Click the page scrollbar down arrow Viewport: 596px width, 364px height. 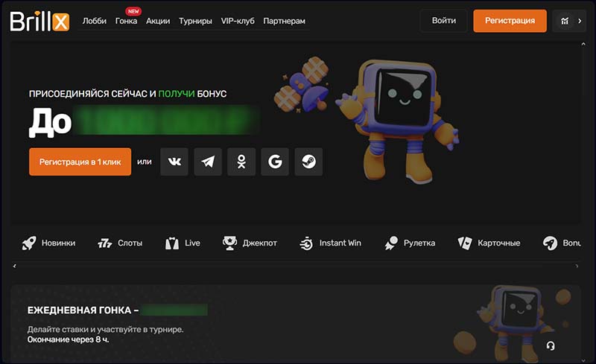pos(583,360)
